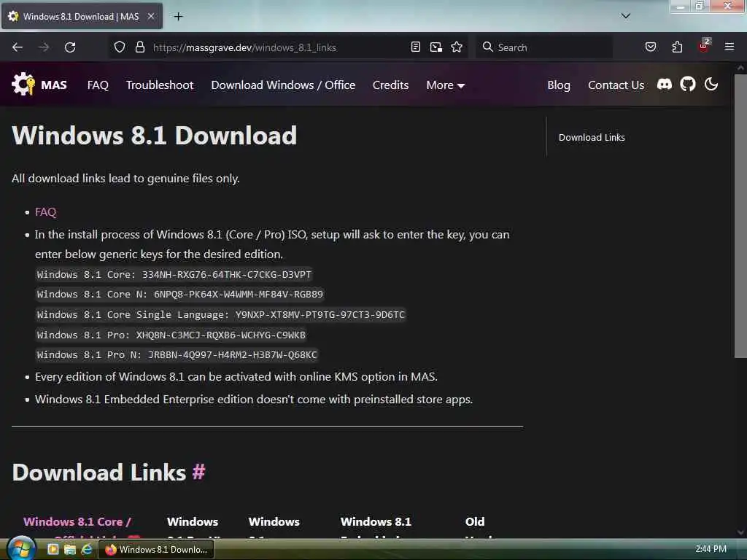Click the MAS gear logo
747x560 pixels.
(23, 85)
